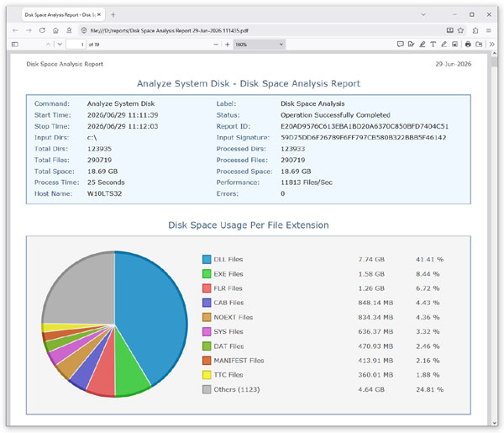Open the 160% zoom level dropdown
This screenshot has width=504, height=433.
[x=259, y=45]
